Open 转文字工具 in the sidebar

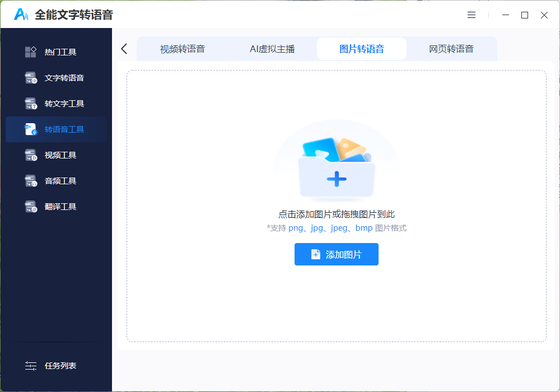click(56, 104)
